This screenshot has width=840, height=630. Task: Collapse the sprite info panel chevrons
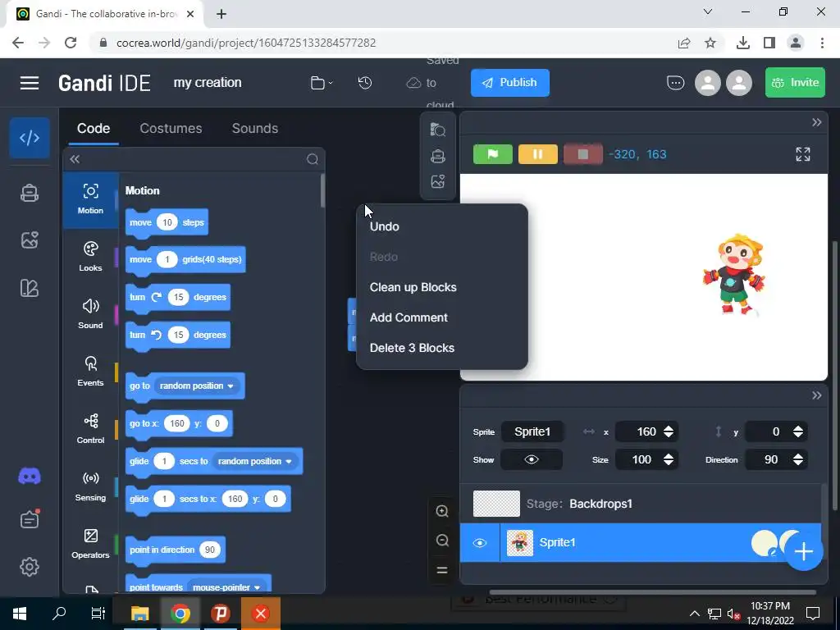click(816, 395)
